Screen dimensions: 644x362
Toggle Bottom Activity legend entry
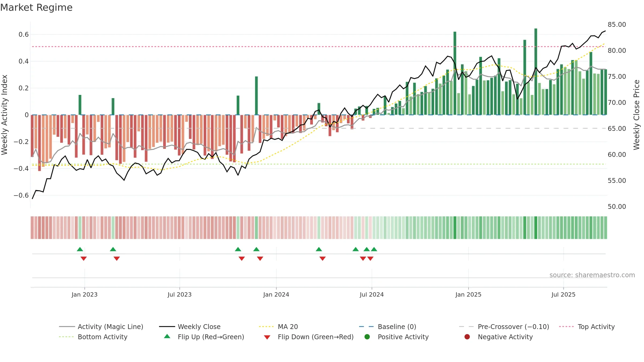93,337
